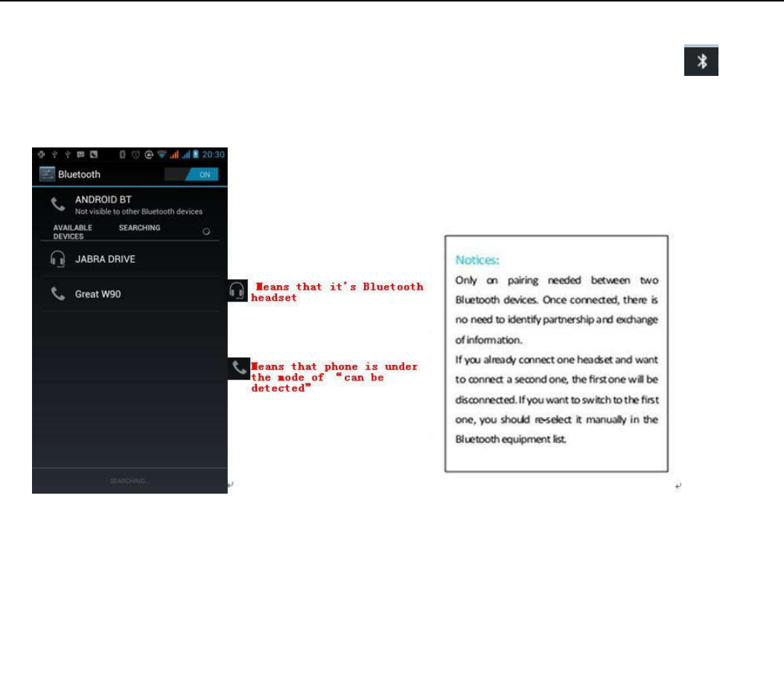Viewport: 784px width, 688px height.
Task: Click the AVAILABLE DEVICES section label
Action: tap(72, 232)
